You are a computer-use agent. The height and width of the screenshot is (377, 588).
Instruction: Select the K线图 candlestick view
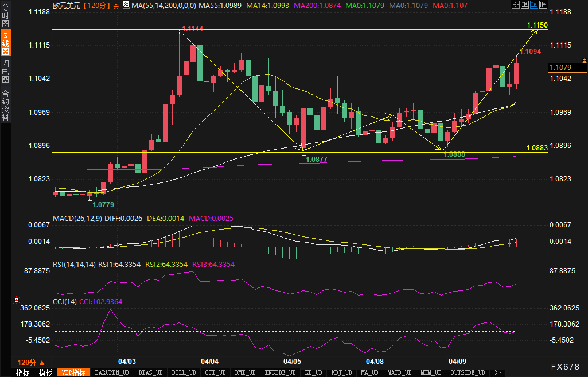5,43
